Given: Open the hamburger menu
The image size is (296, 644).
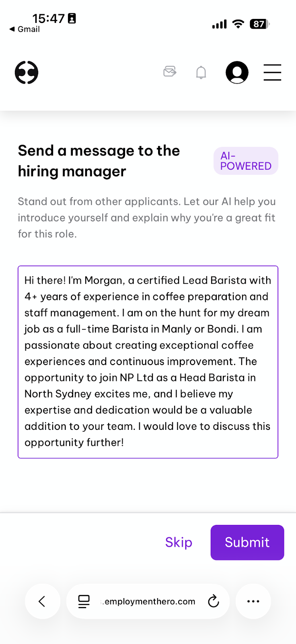Looking at the screenshot, I should (272, 72).
